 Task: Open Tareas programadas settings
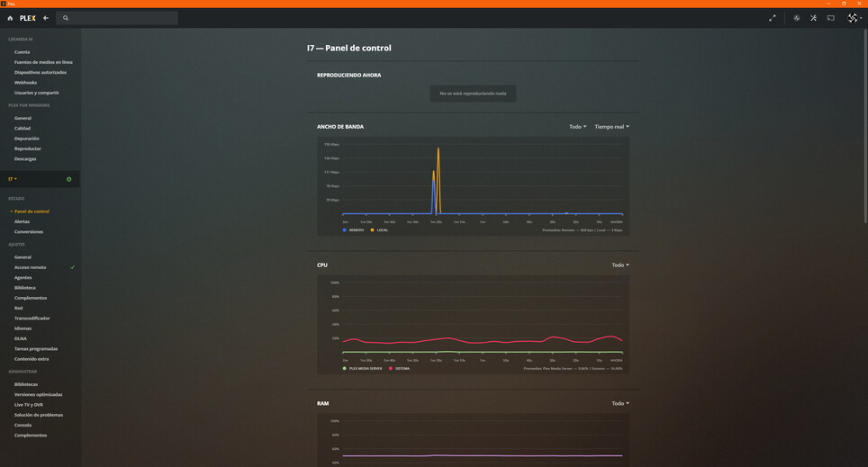[36, 348]
